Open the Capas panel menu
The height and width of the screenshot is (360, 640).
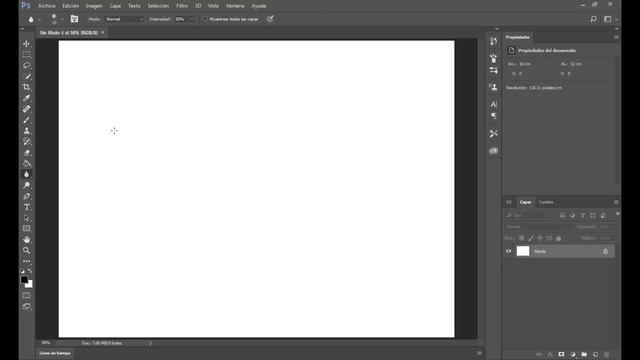[616, 202]
